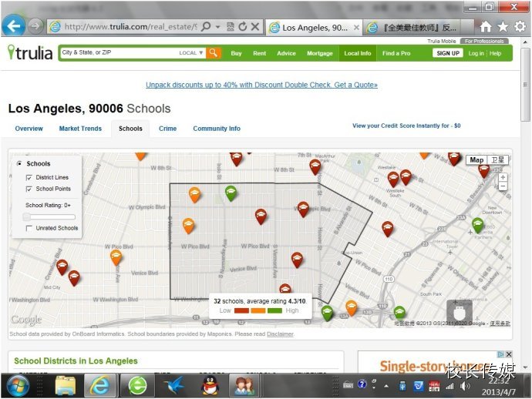
Task: Open File Explorer from the taskbar
Action: point(66,385)
